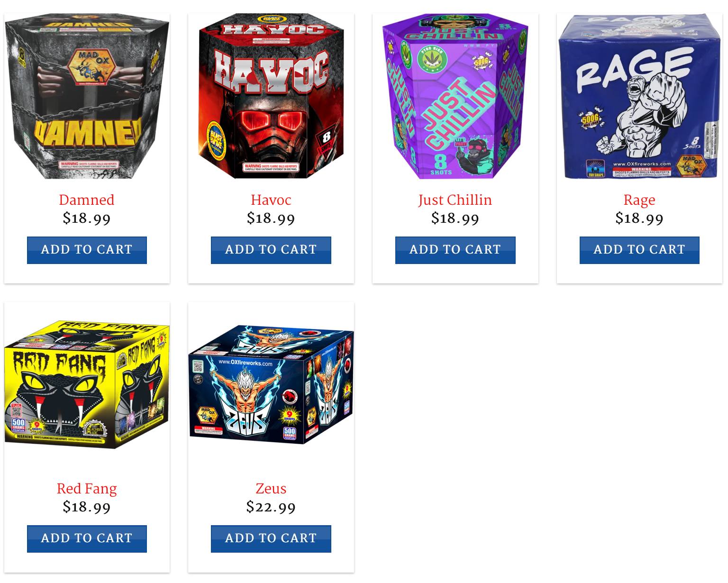
Task: Add Red Fang to the cart
Action: pyautogui.click(x=87, y=538)
